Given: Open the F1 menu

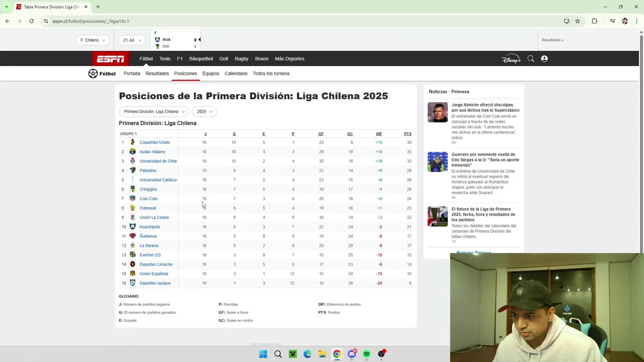Looking at the screenshot, I should (180, 59).
